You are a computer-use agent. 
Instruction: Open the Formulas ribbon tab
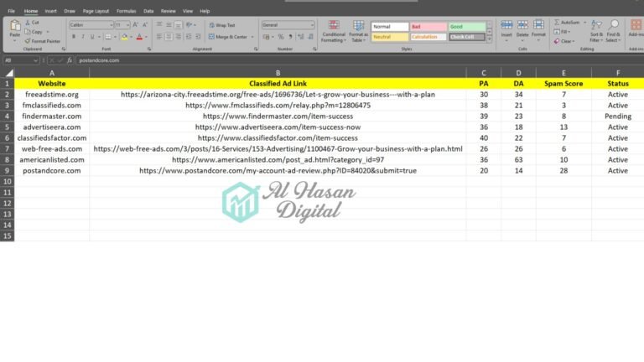127,11
